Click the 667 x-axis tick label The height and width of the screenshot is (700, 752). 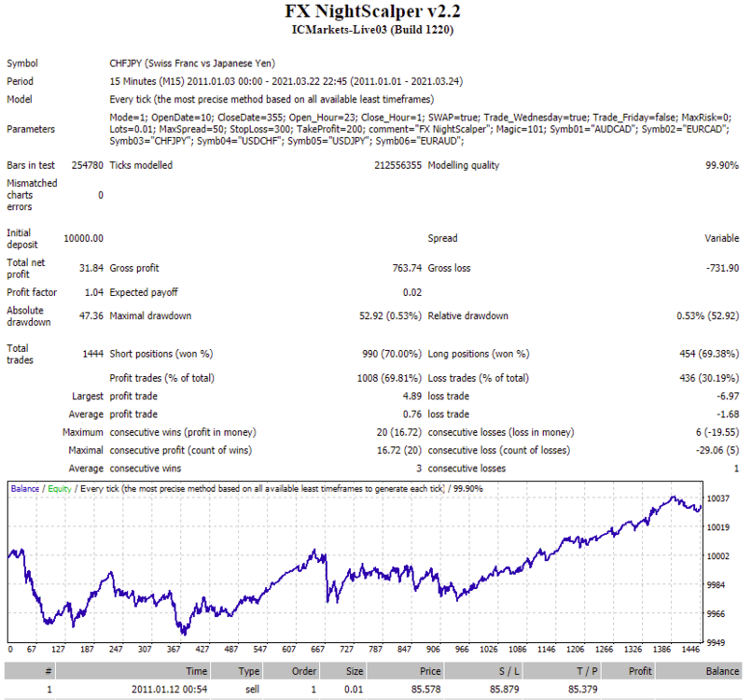tap(317, 650)
